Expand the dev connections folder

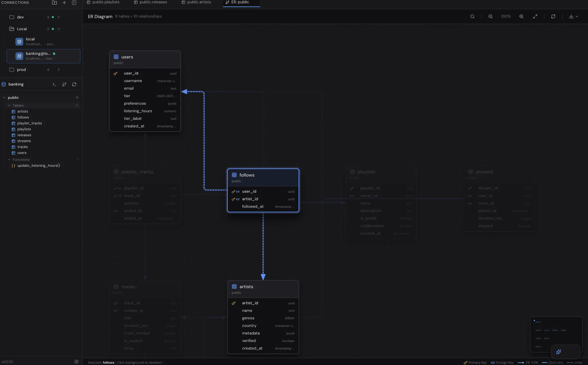click(x=59, y=17)
